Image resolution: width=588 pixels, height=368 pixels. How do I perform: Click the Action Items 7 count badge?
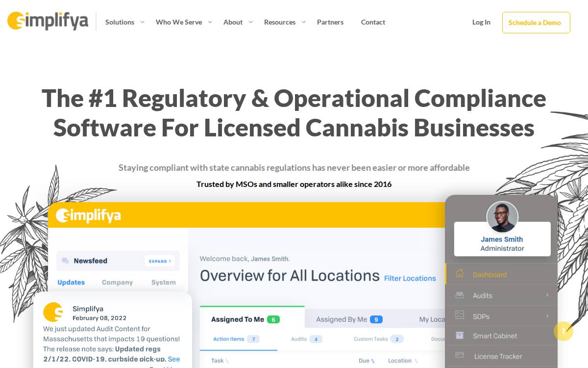pos(253,339)
